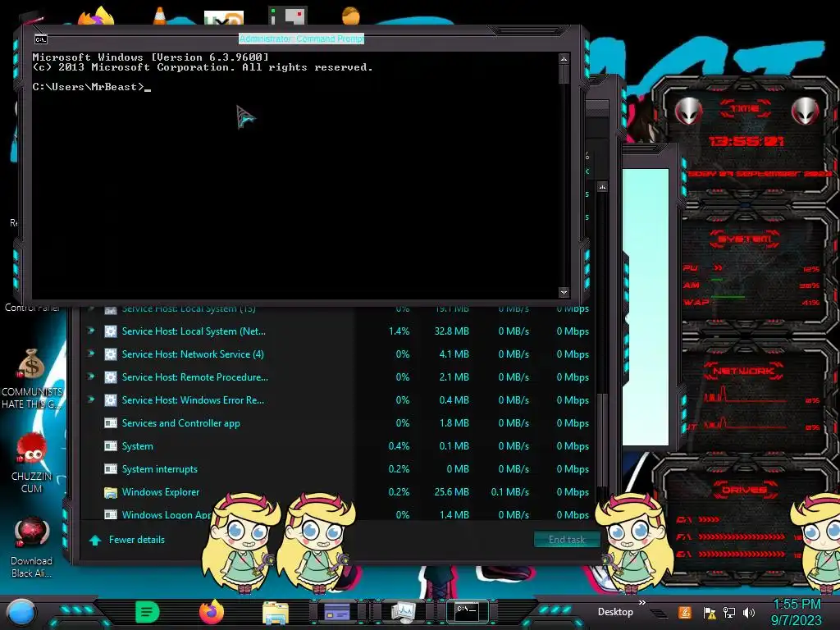
Task: Open the network tray icon
Action: click(x=729, y=612)
